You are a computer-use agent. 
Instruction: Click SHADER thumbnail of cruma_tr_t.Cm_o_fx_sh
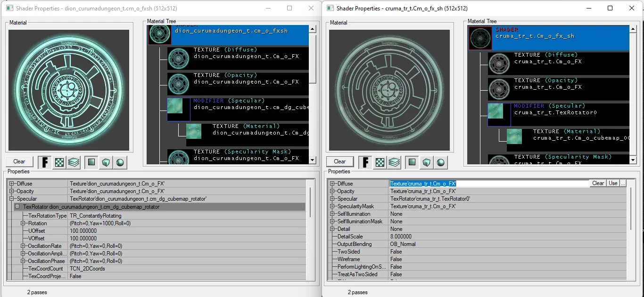point(480,38)
